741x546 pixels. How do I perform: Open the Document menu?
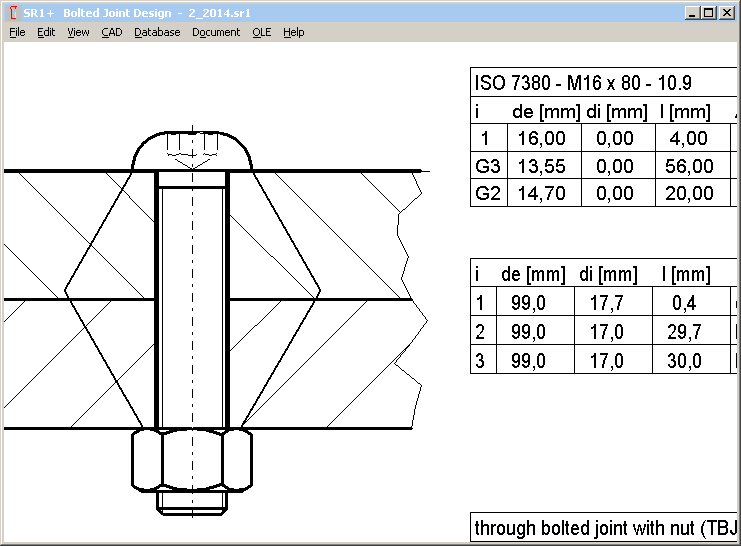(x=216, y=32)
